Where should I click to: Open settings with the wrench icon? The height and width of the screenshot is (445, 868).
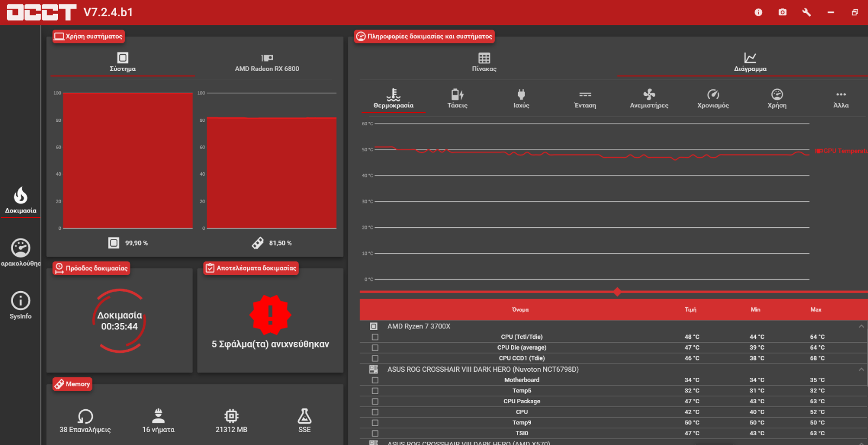tap(807, 12)
